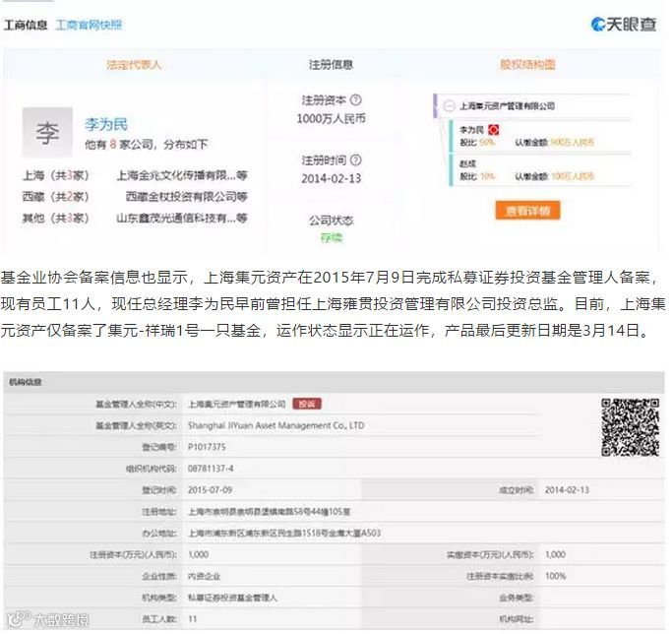The width and height of the screenshot is (672, 634).
Task: Click the help icon beside 注册时间
Action: coord(356,160)
